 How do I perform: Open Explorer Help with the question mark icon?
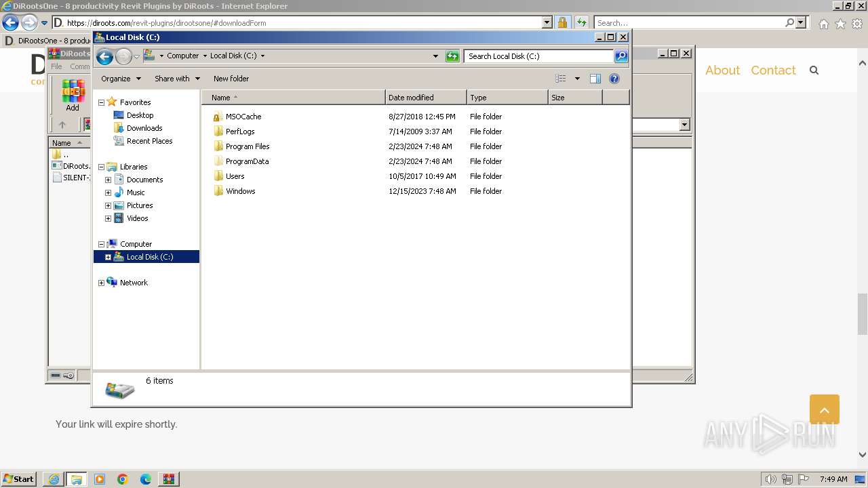tap(614, 79)
